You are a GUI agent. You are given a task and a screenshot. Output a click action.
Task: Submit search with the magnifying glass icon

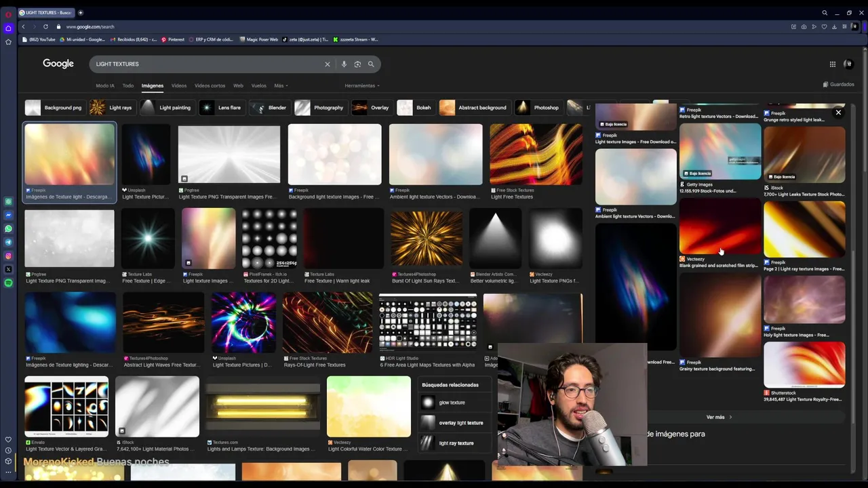coord(371,64)
